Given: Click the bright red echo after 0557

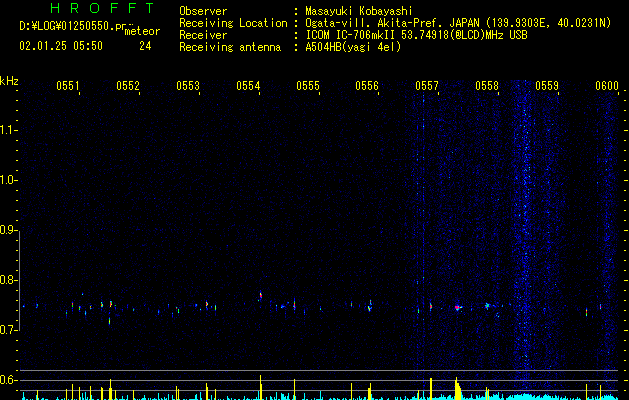Looking at the screenshot, I should pyautogui.click(x=457, y=308).
